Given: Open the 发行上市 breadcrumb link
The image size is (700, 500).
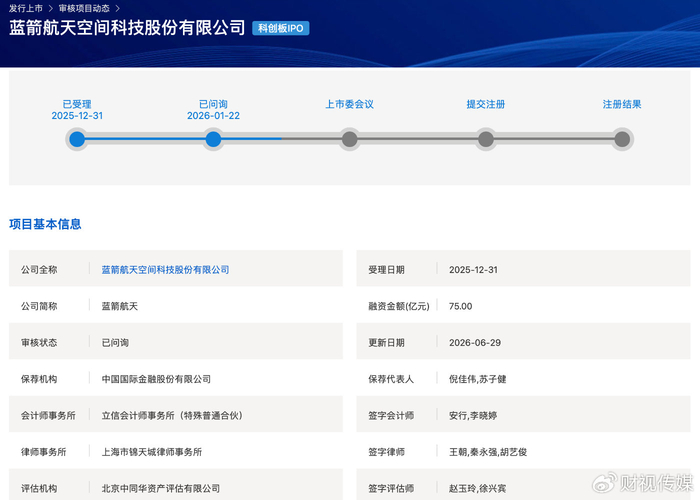Looking at the screenshot, I should 26,8.
